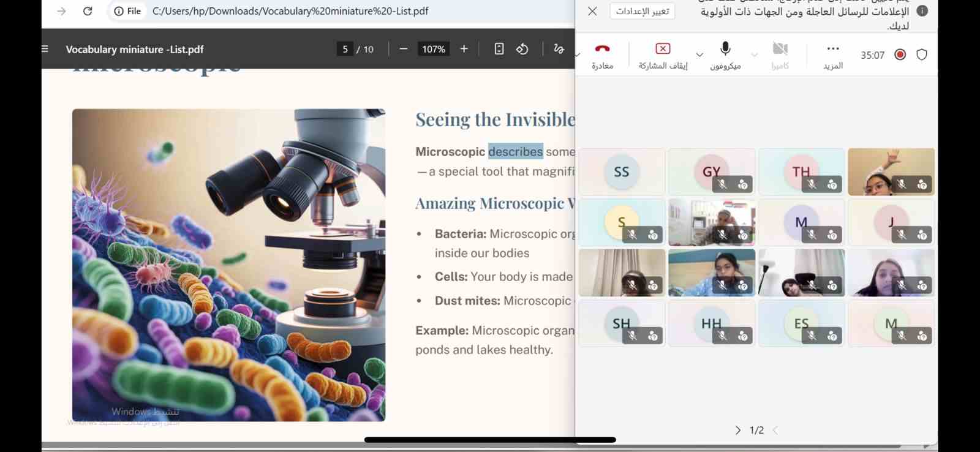980x452 pixels.
Task: Zoom out the PDF with minus button
Action: point(403,49)
